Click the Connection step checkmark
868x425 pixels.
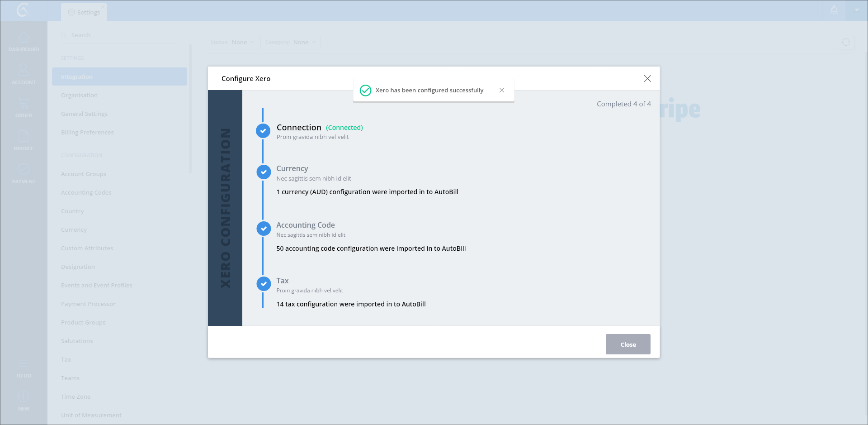pos(263,131)
